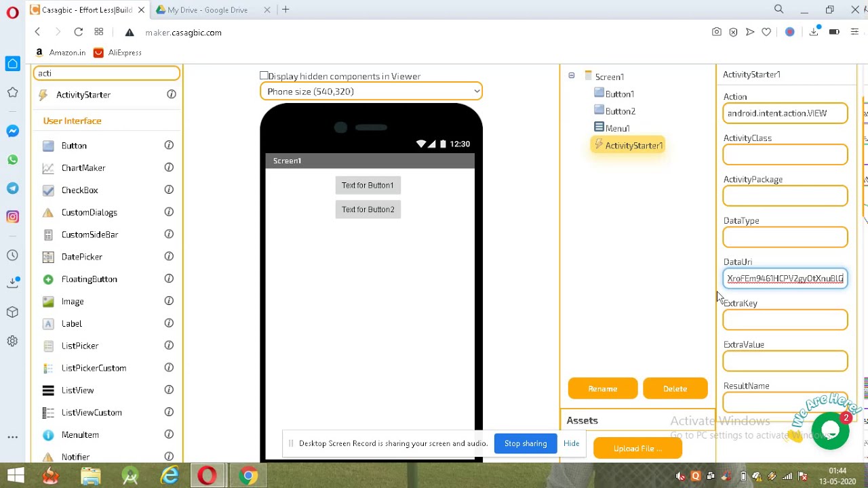Reload the page
868x488 pixels.
pos(79,32)
